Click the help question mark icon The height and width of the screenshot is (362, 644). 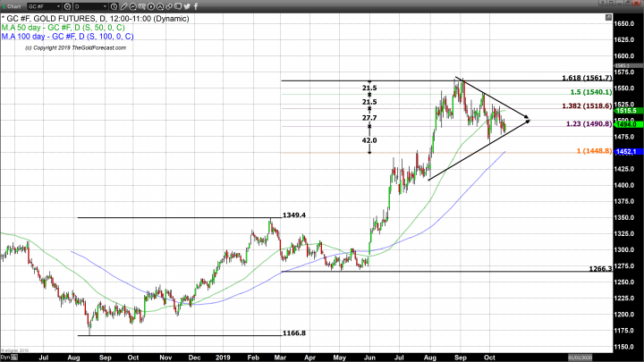tap(603, 3)
